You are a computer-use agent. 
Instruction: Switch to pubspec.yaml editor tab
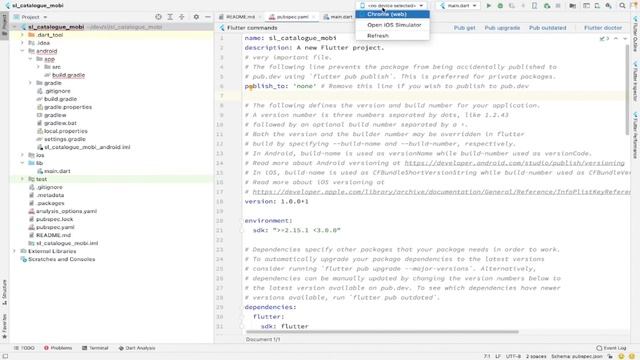pyautogui.click(x=292, y=17)
